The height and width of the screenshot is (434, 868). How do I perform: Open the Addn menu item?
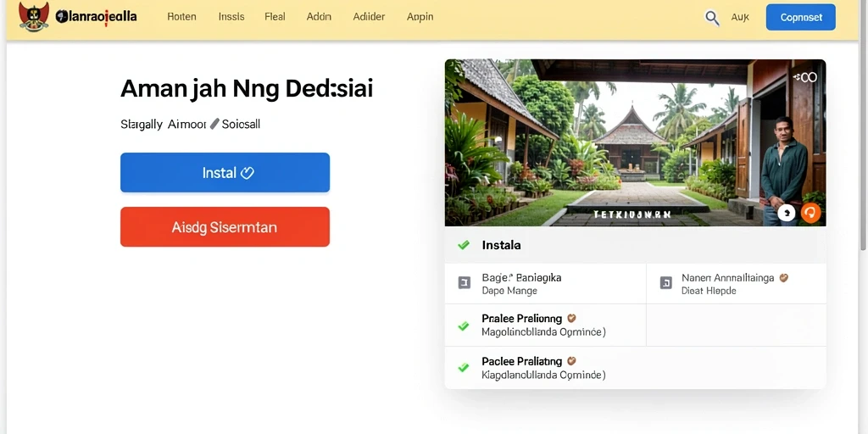click(319, 17)
